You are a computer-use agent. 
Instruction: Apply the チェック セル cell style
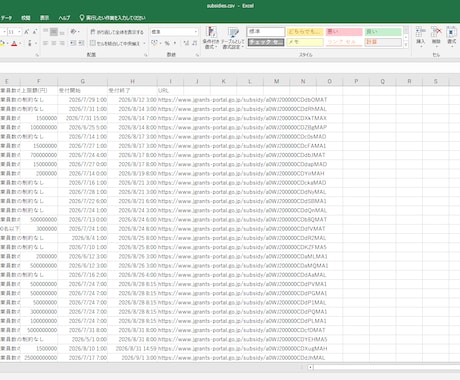(266, 42)
